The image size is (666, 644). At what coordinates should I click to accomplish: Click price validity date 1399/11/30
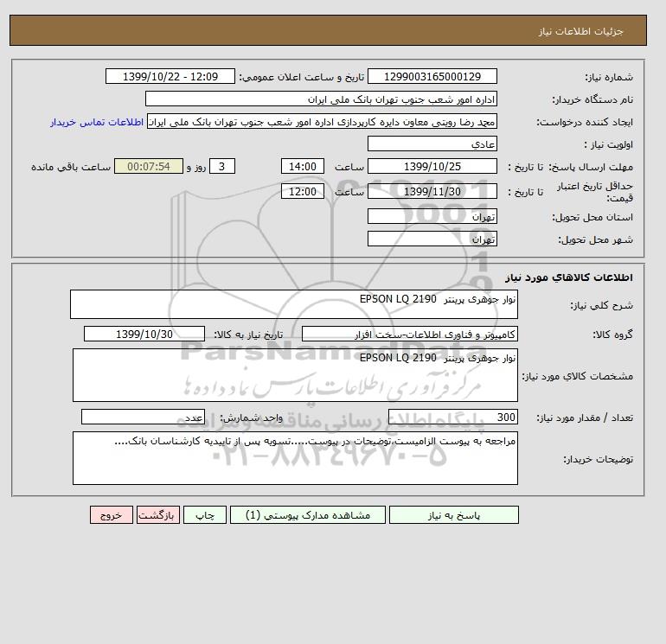[x=432, y=191]
